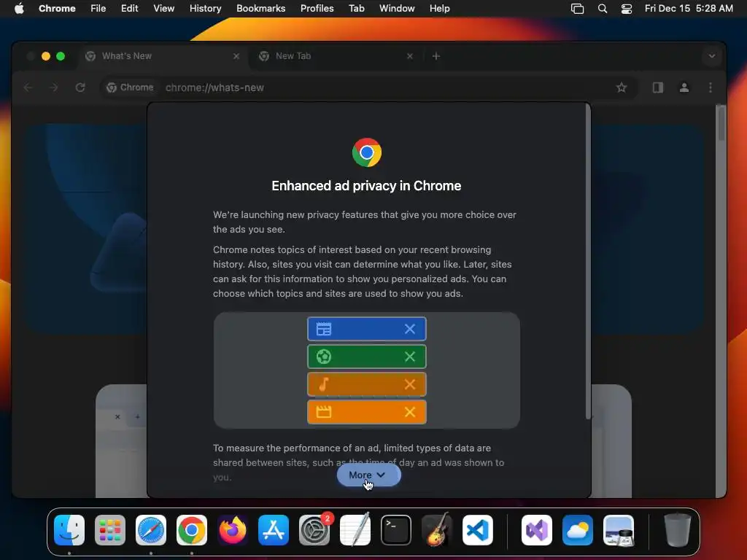
Task: Remove the orange movie clapper topic chip
Action: coord(410,412)
